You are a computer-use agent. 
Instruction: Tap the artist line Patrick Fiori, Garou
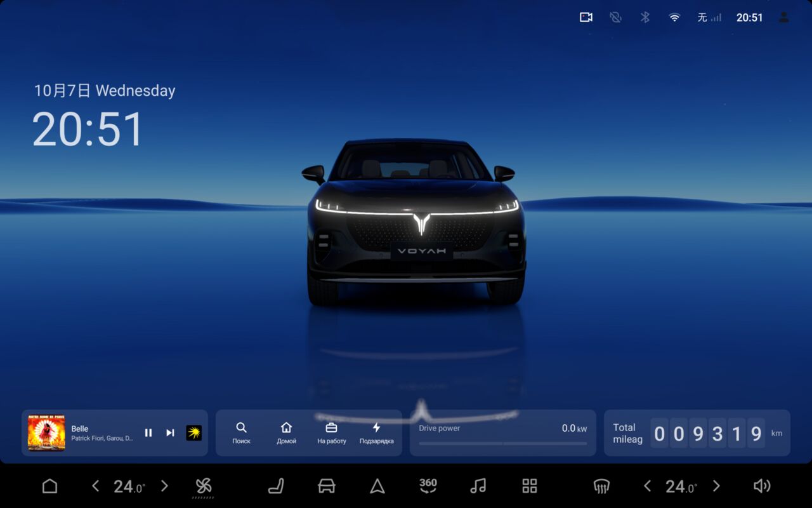(x=102, y=438)
